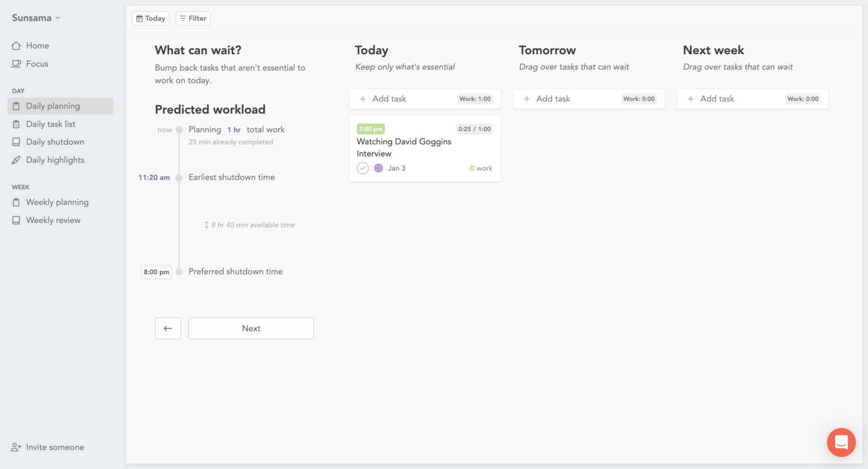The width and height of the screenshot is (868, 469).
Task: Click the Invite someone icon
Action: pyautogui.click(x=16, y=447)
